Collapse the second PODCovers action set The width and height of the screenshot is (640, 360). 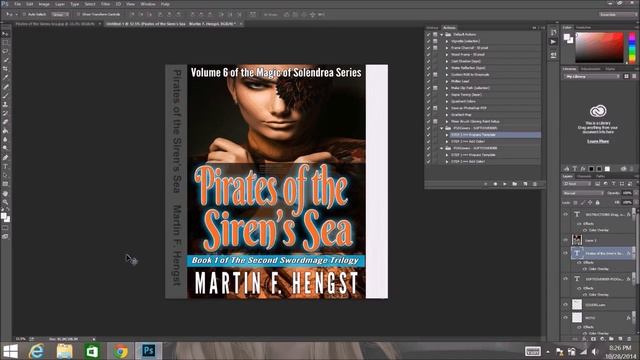pos(442,148)
